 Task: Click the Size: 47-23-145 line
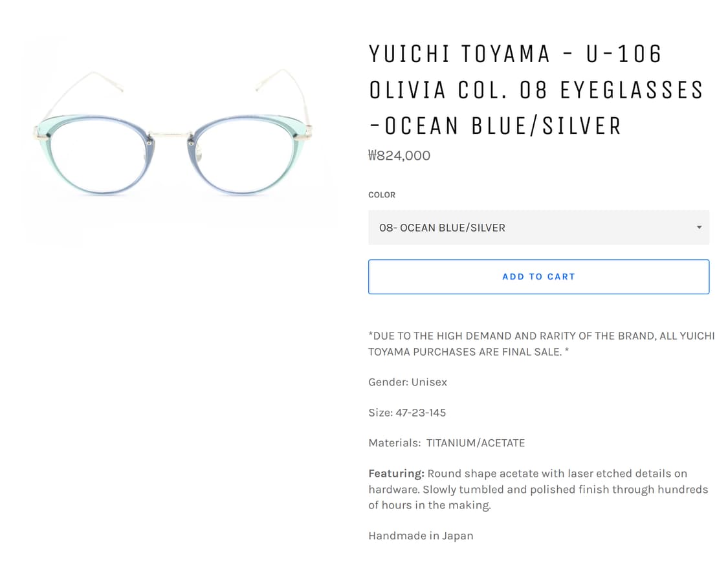407,413
